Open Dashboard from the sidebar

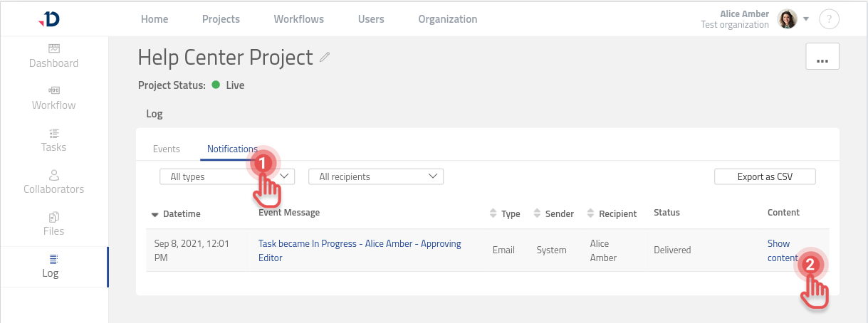tap(53, 56)
